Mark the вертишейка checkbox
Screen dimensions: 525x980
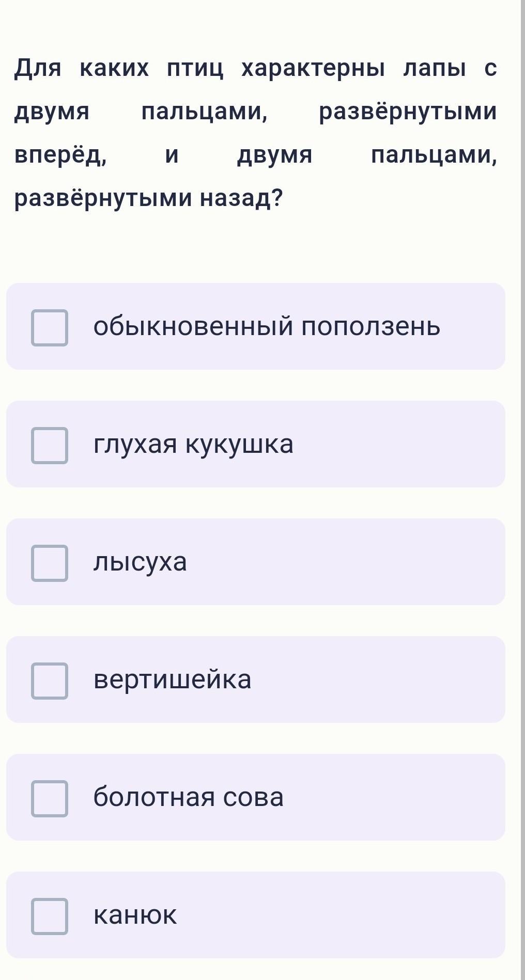point(50,681)
